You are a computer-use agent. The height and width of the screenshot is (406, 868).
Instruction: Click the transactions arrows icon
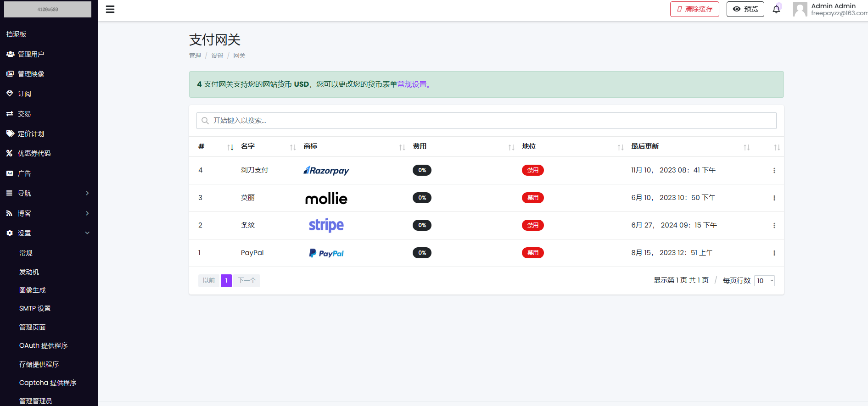click(10, 114)
